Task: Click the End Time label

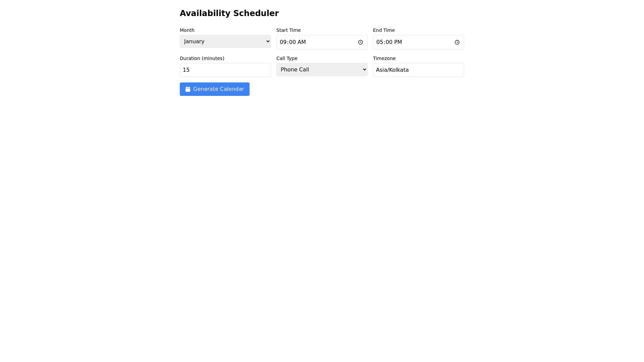Action: point(384,30)
